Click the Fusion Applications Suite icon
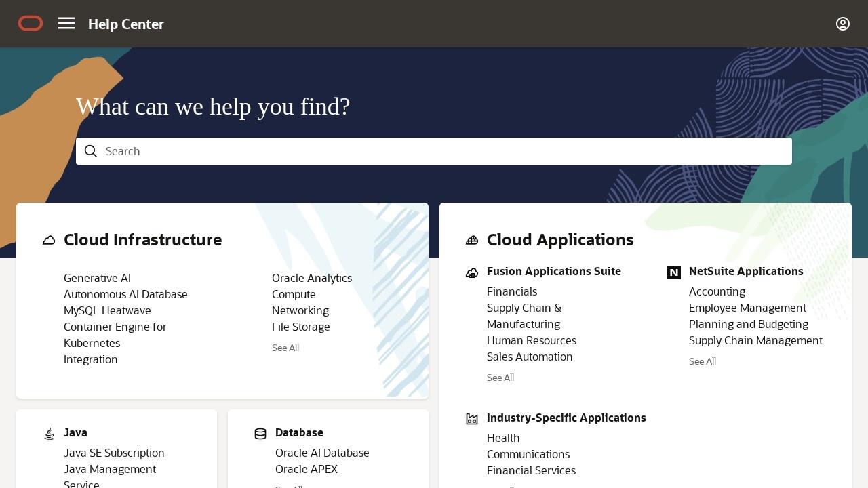868x488 pixels. (x=472, y=272)
